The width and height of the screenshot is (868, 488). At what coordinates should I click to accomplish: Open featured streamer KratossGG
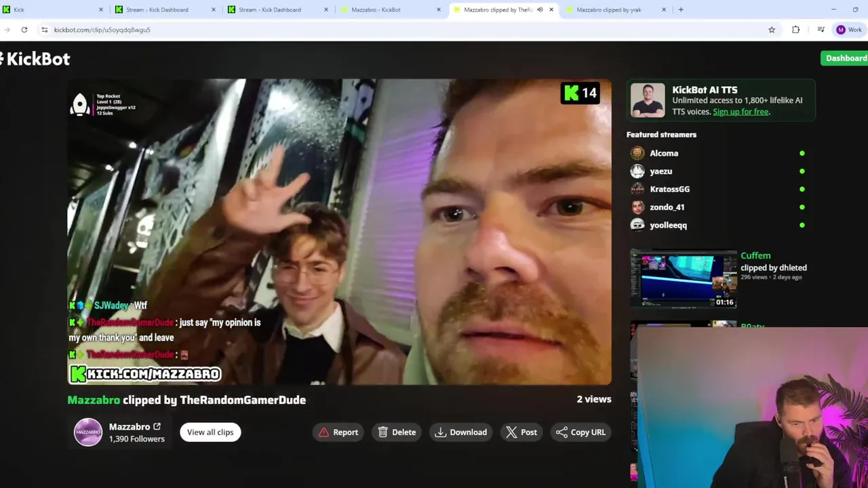pos(669,189)
